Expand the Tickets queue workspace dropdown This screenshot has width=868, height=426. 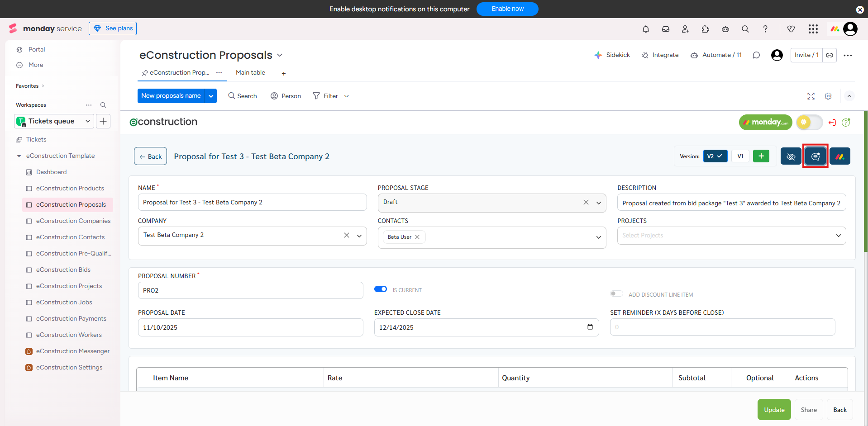coord(88,121)
